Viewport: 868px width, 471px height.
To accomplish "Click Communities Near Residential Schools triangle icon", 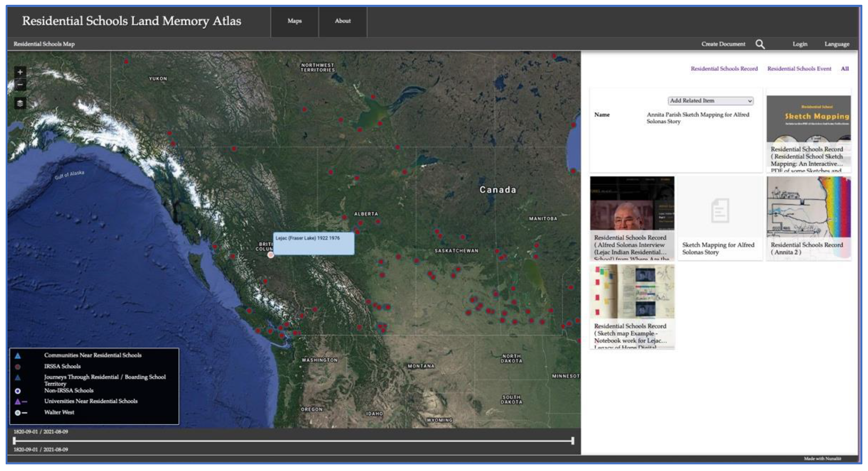I will coord(18,356).
